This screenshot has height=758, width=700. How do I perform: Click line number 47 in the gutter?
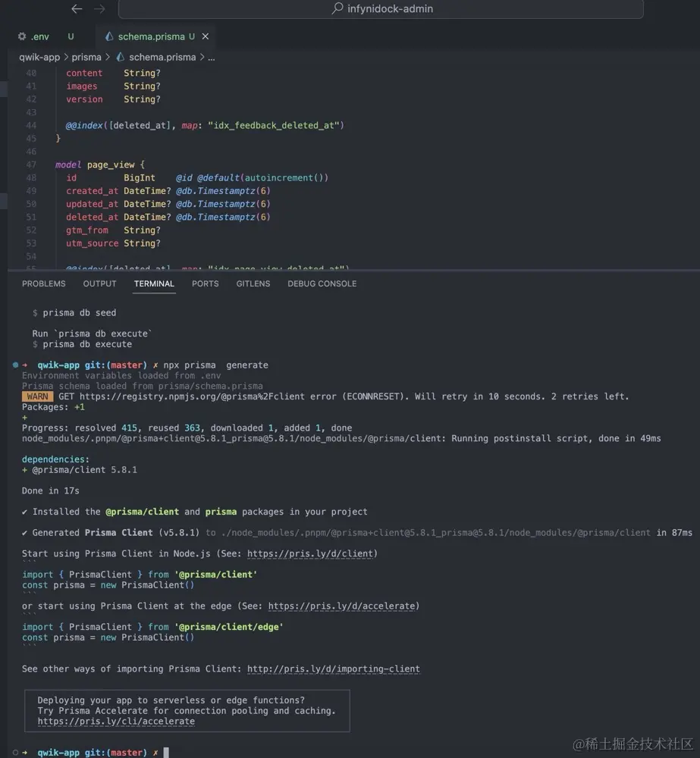[x=31, y=164]
